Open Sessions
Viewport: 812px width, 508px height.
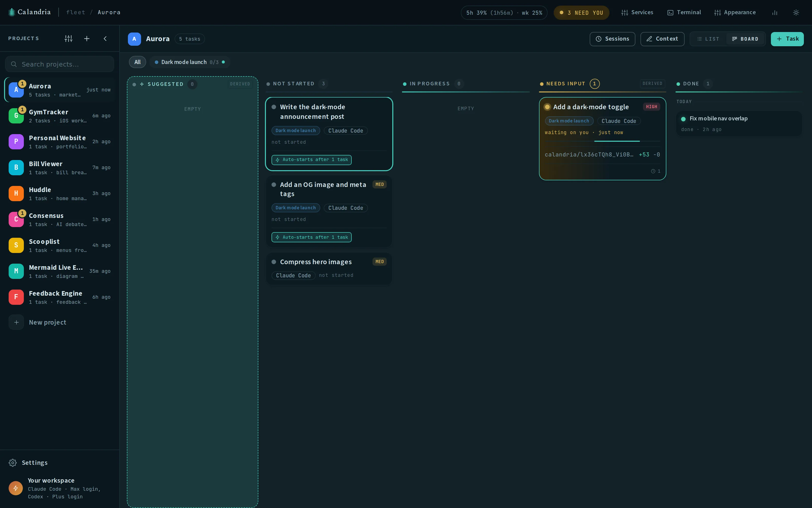tap(612, 39)
